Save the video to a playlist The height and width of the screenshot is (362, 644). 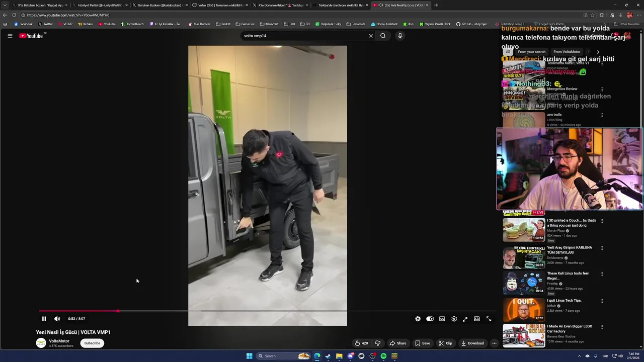coord(423,343)
